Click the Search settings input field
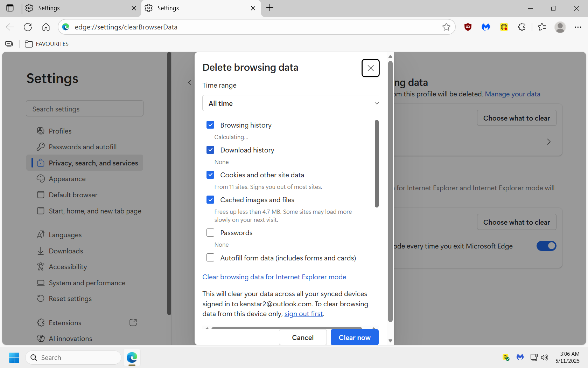Viewport: 588px width, 368px height. [x=85, y=109]
